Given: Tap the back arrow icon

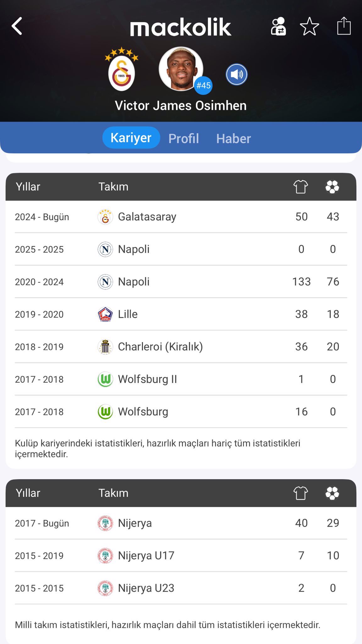Looking at the screenshot, I should (17, 26).
